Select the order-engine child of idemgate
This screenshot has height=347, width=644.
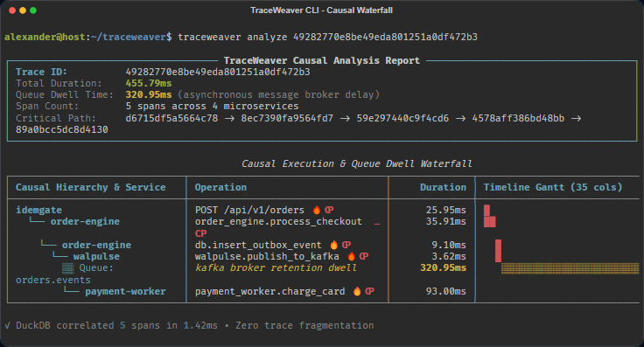(85, 221)
